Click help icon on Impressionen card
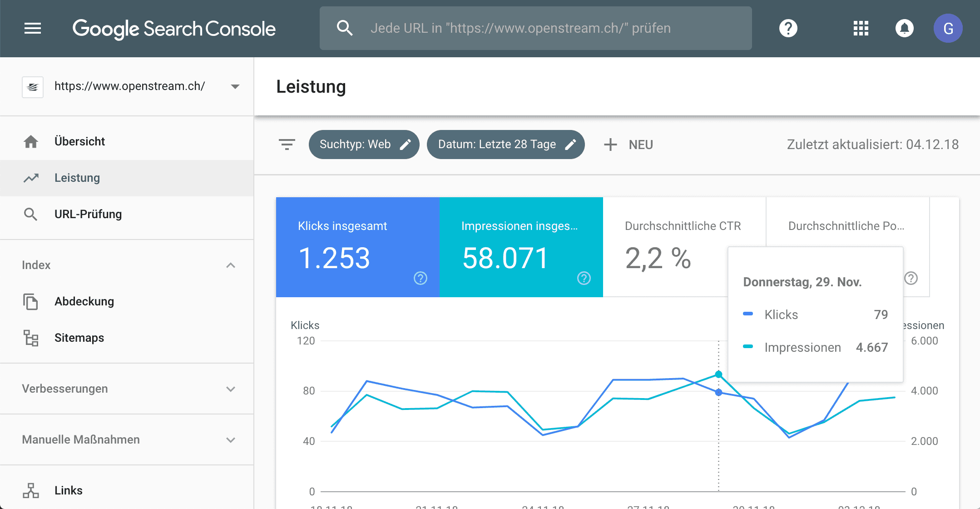The image size is (980, 509). point(584,278)
